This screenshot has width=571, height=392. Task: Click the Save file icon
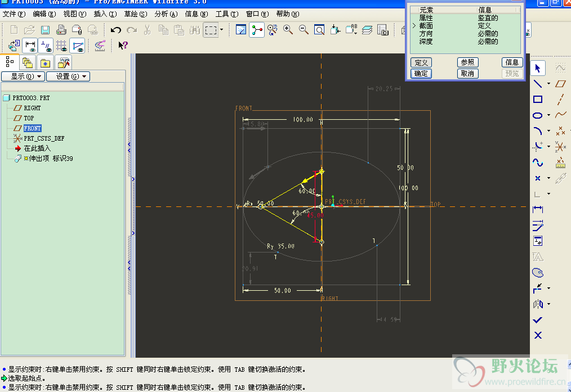[x=45, y=30]
